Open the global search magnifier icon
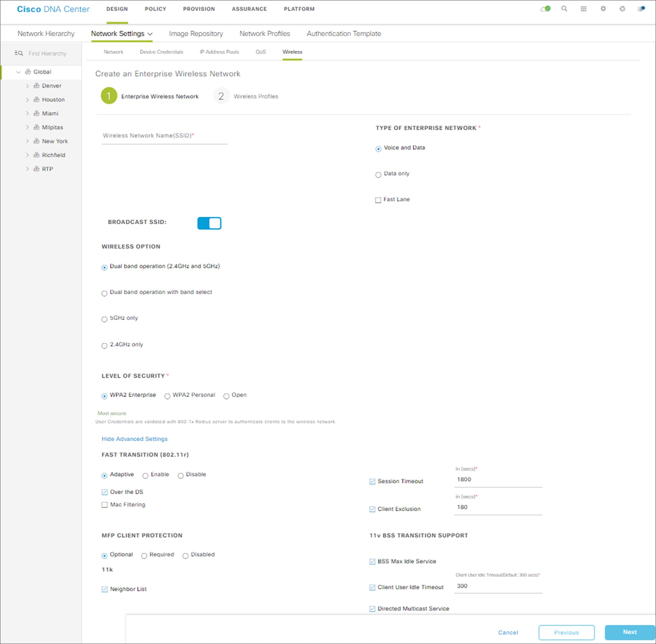Image resolution: width=656 pixels, height=644 pixels. 564,9
